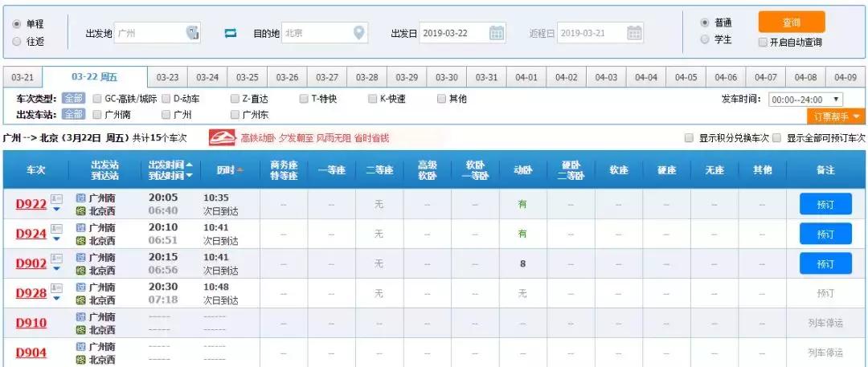Click the green 有 for D922 动卧
The image size is (868, 367).
522,204
